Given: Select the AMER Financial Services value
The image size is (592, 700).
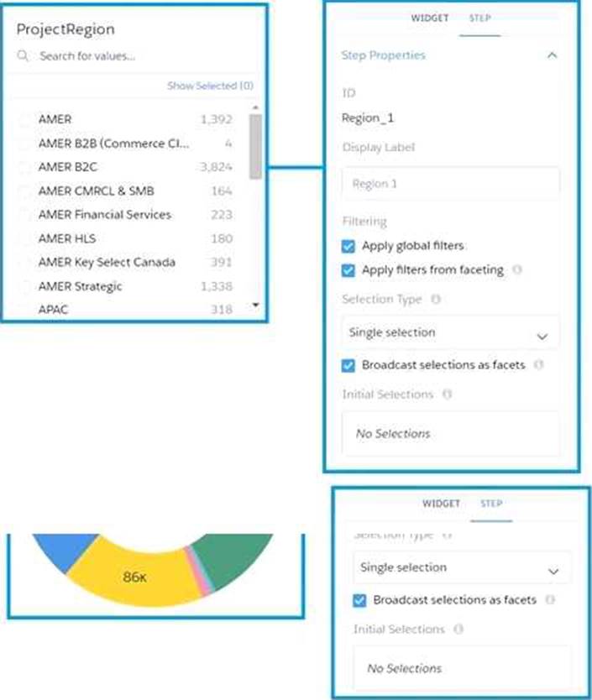Looking at the screenshot, I should 104,215.
